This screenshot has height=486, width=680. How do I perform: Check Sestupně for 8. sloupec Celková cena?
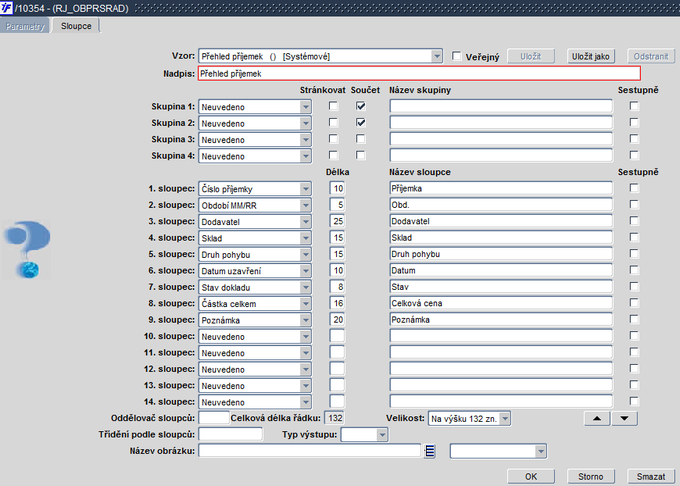point(634,303)
